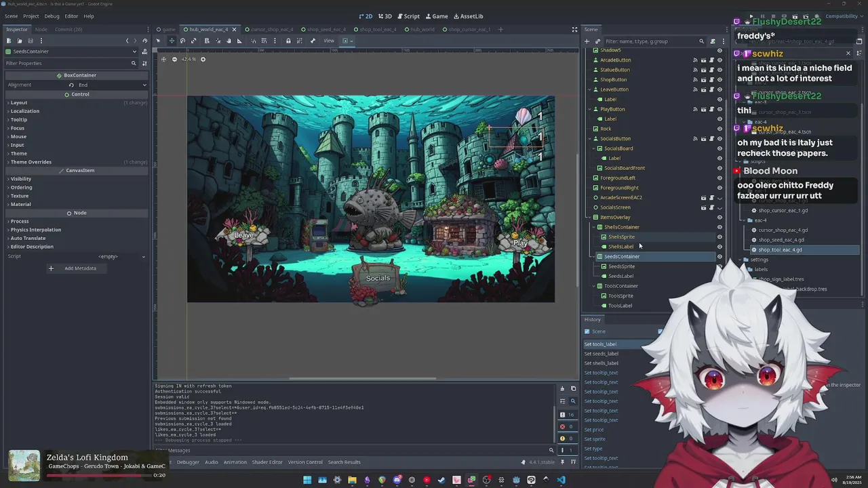Click zoom in plus button in viewport
868x488 pixels.
click(202, 59)
